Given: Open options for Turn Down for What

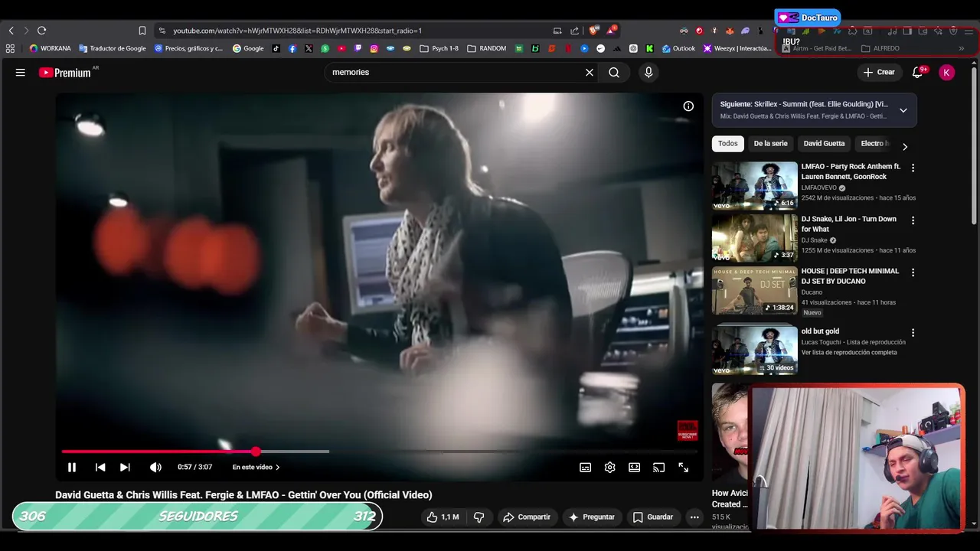Looking at the screenshot, I should point(913,220).
